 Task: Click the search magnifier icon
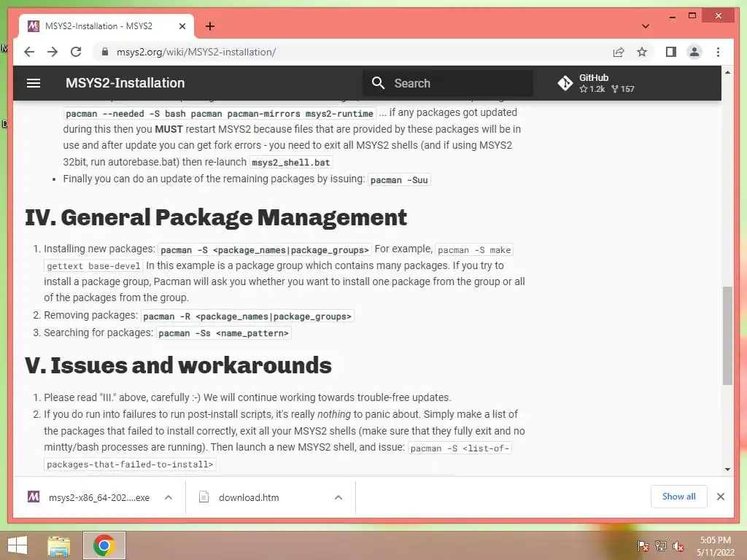point(378,83)
